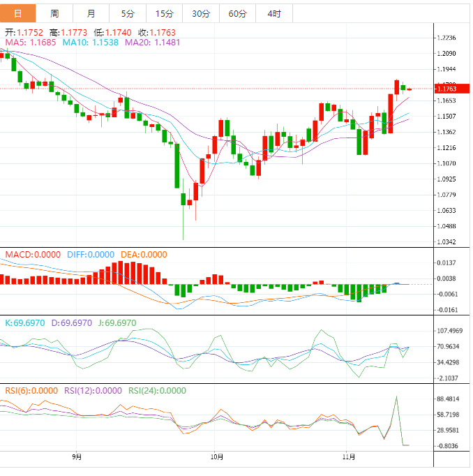This screenshot has width=473, height=476.
Task: Select the 日 daily chart tab
Action: point(18,14)
